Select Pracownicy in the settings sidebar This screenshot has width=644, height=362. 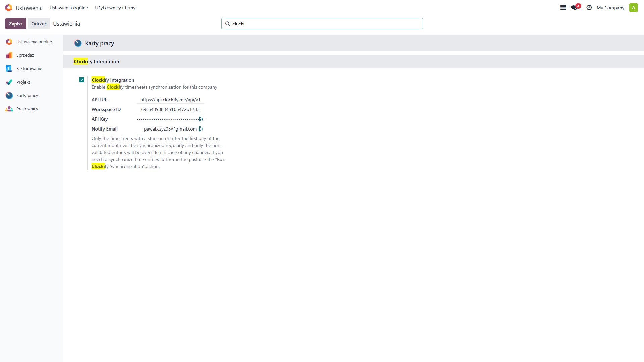click(x=27, y=109)
